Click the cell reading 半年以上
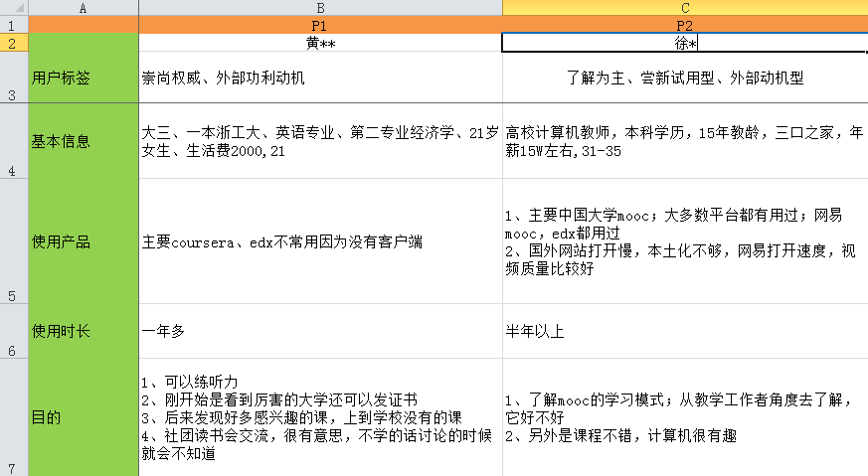868x476 pixels. pos(684,331)
